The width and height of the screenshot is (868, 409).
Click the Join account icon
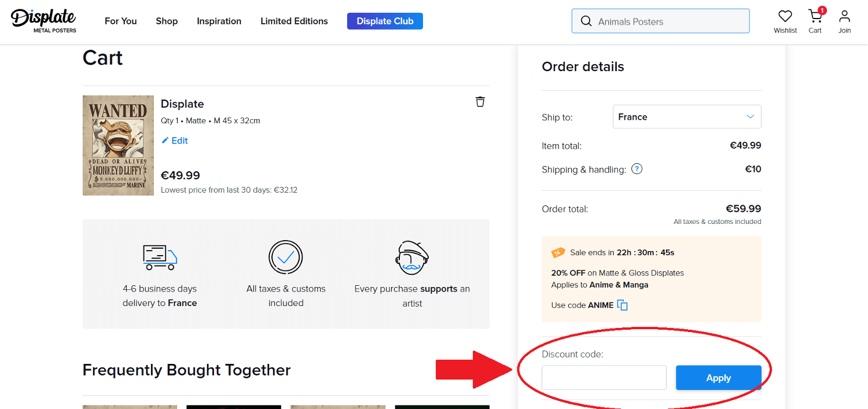(845, 16)
